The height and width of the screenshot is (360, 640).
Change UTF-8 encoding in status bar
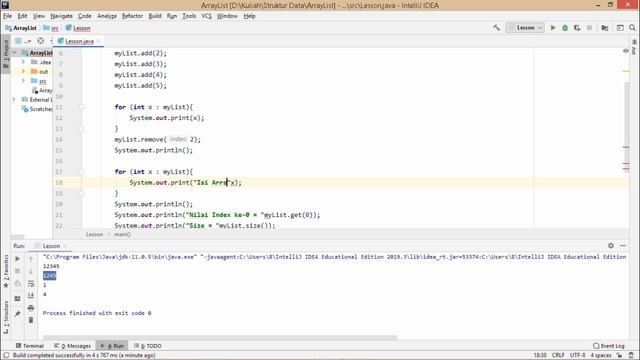[x=578, y=355]
